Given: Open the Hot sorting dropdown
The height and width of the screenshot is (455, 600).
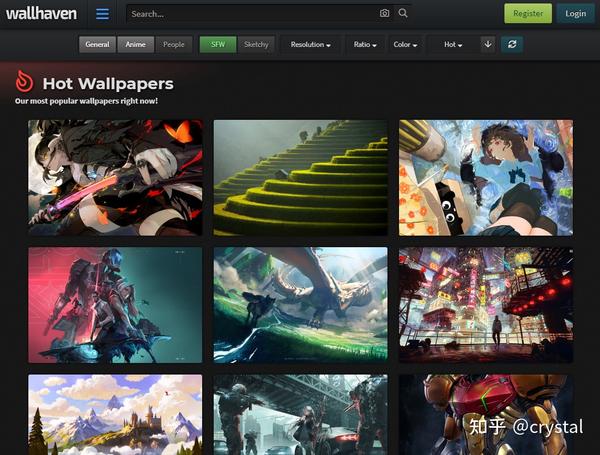Looking at the screenshot, I should pos(453,44).
